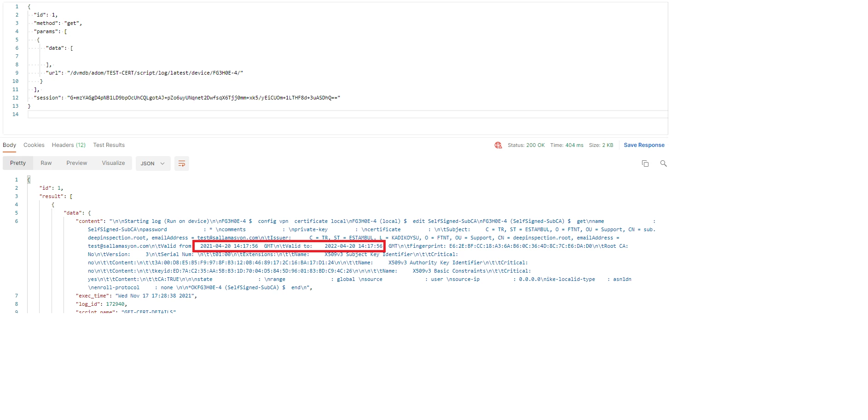
Task: Switch to Preview response view
Action: click(x=76, y=163)
